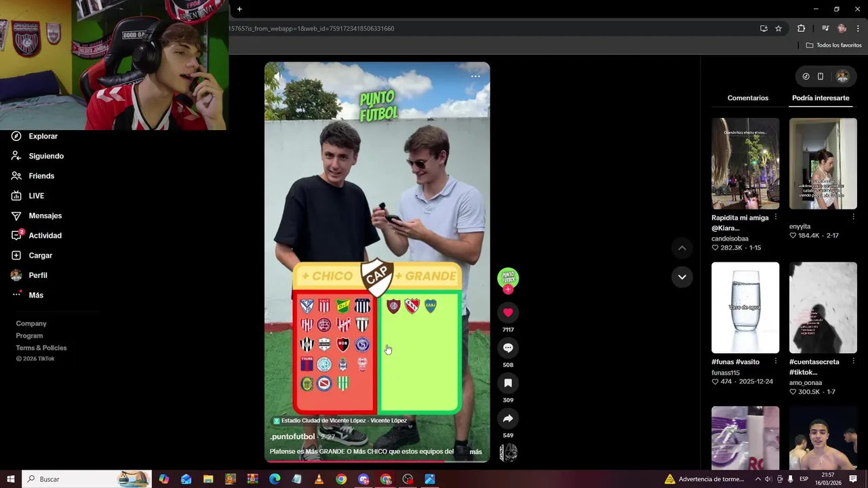Switch to Comentarios tab
This screenshot has height=488, width=868.
(748, 98)
